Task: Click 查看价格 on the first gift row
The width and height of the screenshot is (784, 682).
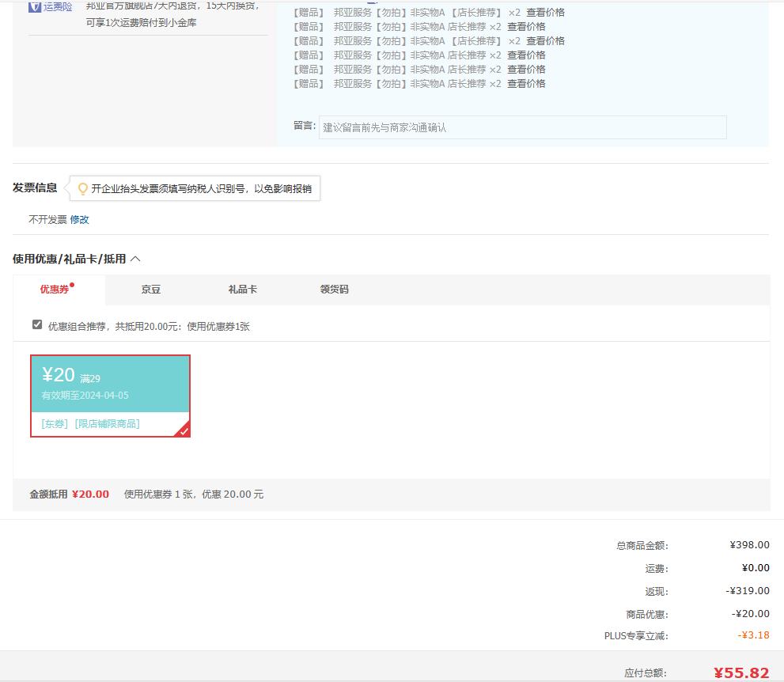Action: click(545, 13)
